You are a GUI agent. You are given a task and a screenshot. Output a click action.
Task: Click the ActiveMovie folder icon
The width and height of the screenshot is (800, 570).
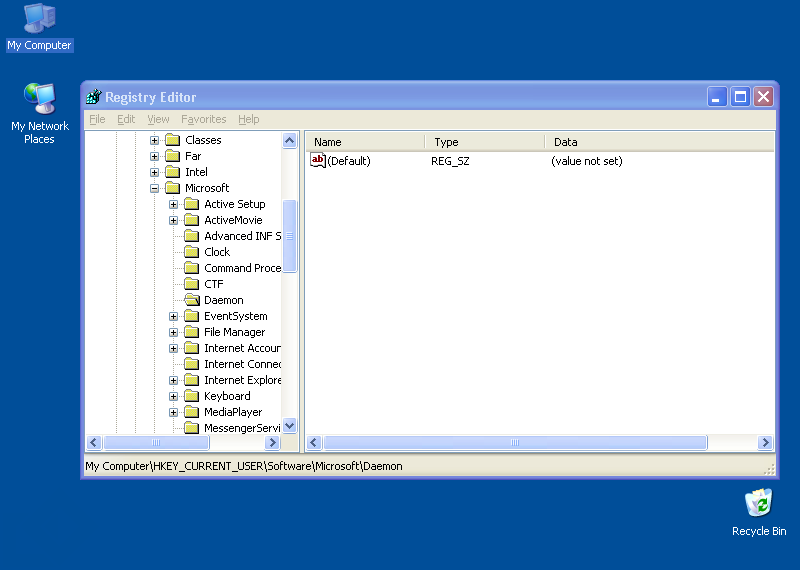(x=192, y=220)
